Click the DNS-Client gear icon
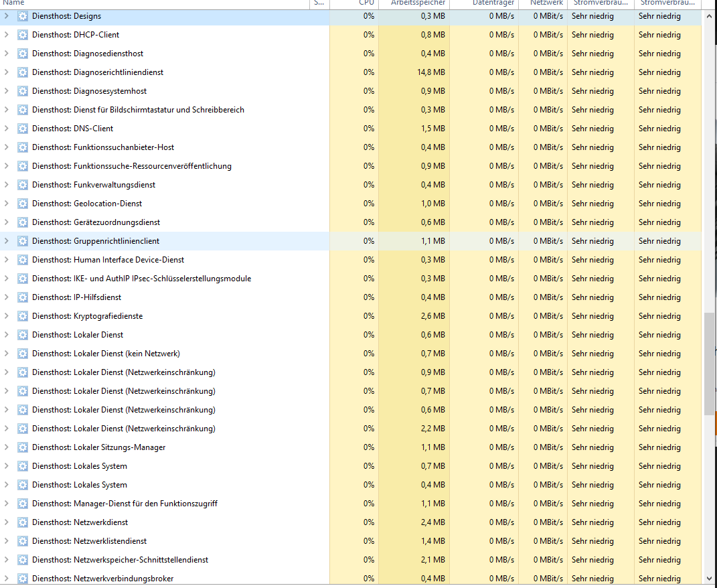 pos(22,129)
